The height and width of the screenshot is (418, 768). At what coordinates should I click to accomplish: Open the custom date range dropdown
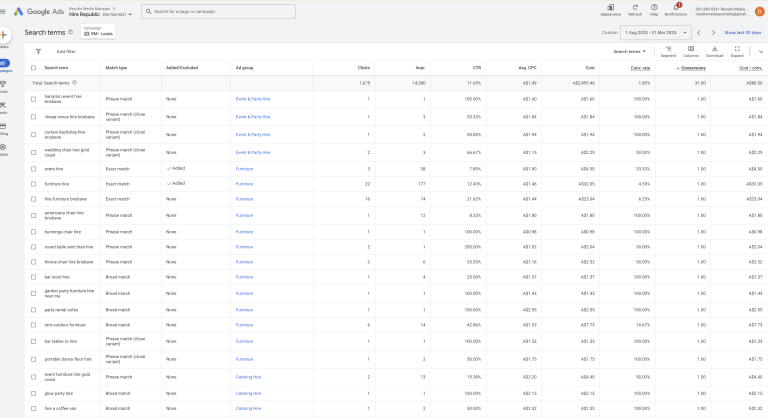point(655,32)
